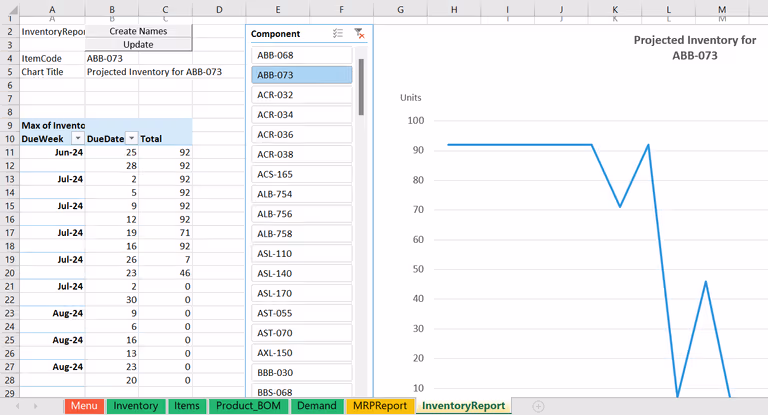Select the Total value 46 cell
The width and height of the screenshot is (768, 415).
[x=166, y=273]
